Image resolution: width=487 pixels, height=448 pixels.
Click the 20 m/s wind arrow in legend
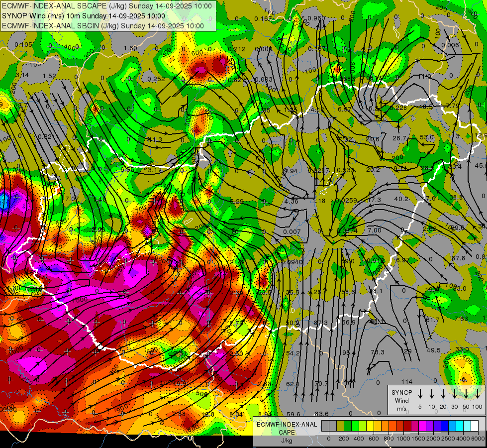(x=443, y=394)
